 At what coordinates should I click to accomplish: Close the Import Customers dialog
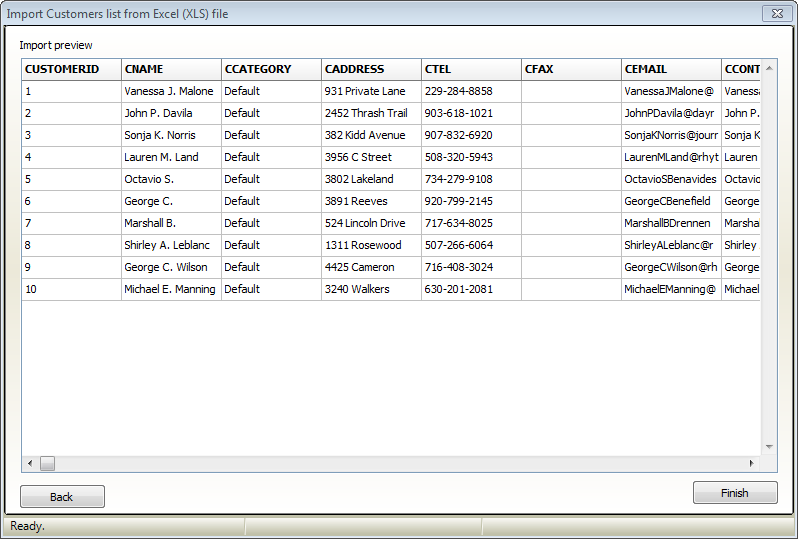tap(777, 14)
